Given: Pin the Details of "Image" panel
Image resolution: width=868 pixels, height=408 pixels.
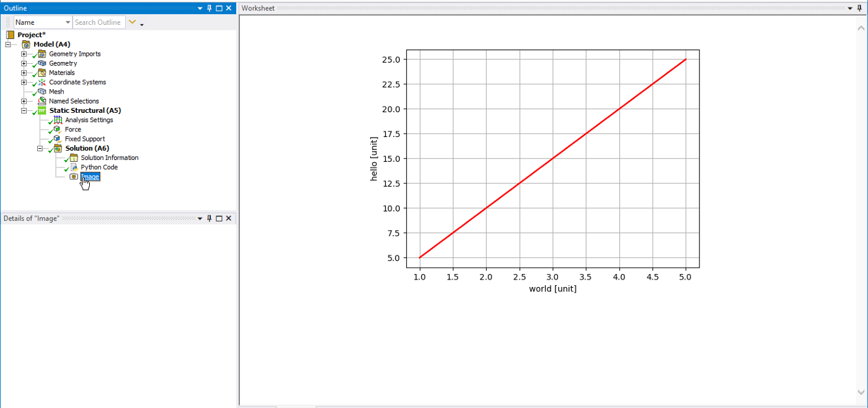Looking at the screenshot, I should point(209,218).
